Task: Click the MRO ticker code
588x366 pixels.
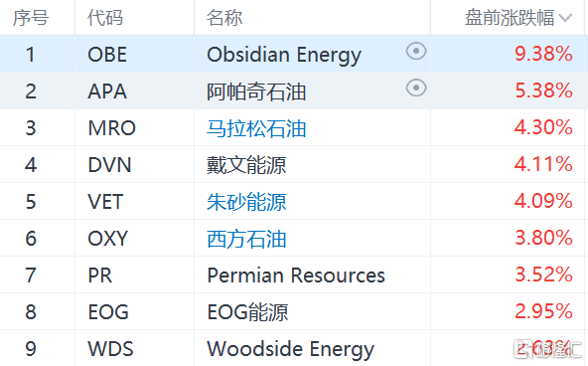Action: point(112,128)
